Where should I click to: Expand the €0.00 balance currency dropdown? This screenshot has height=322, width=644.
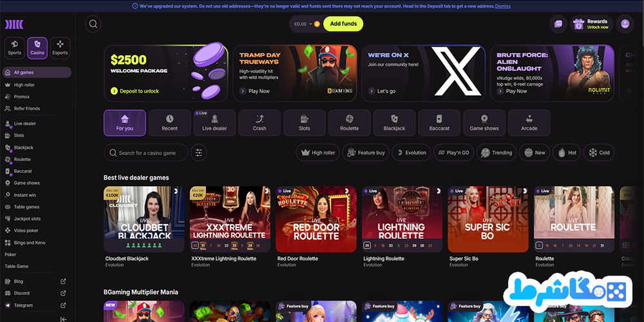pos(306,24)
